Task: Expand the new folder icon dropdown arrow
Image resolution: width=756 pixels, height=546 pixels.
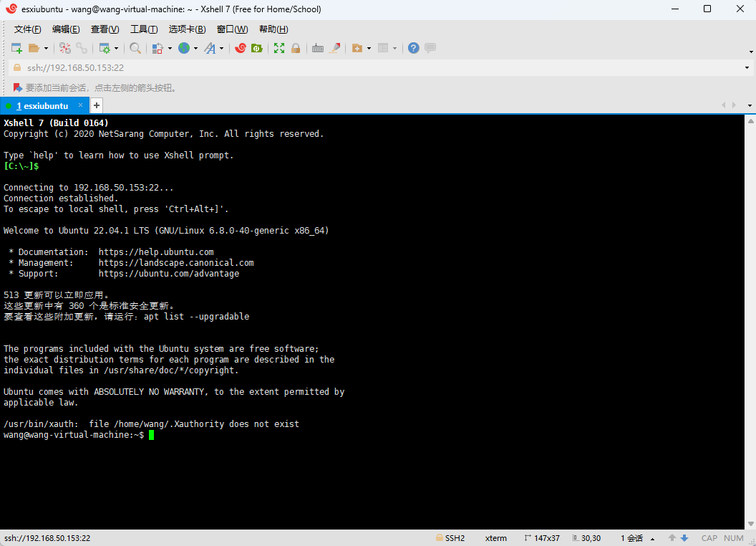Action: pos(369,48)
